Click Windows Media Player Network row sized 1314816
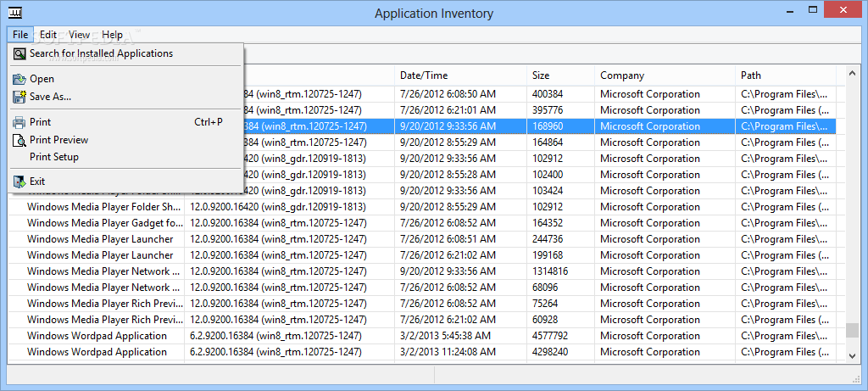This screenshot has width=868, height=391. [x=104, y=271]
